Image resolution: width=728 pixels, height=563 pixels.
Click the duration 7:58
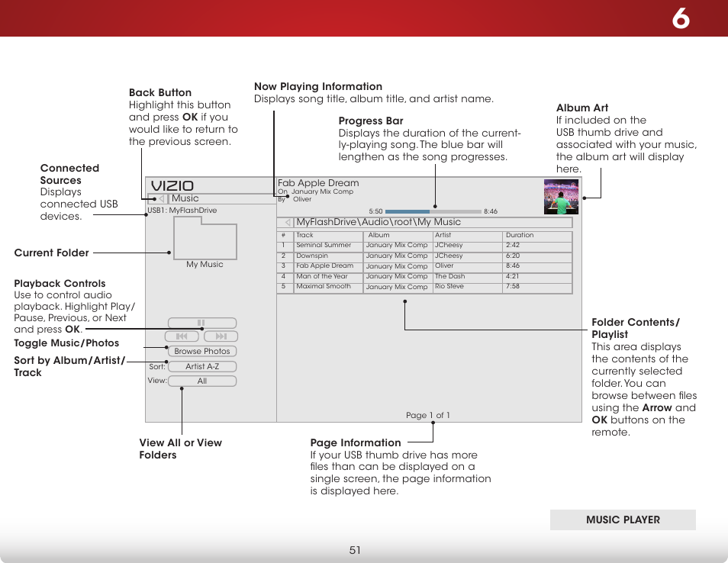pos(513,286)
